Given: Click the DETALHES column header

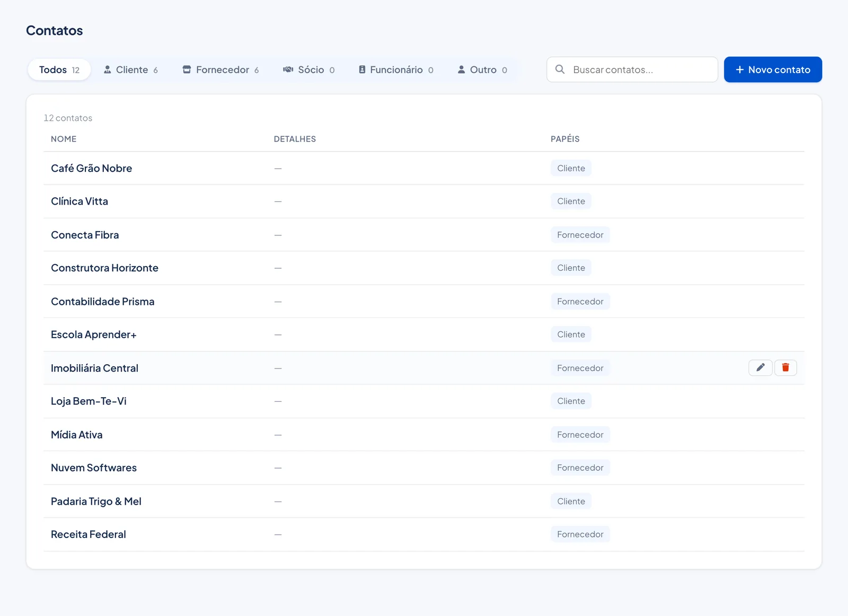Looking at the screenshot, I should (295, 139).
